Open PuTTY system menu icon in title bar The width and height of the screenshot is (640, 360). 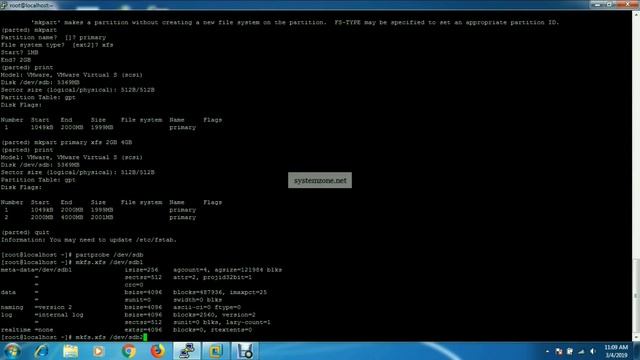4,5
